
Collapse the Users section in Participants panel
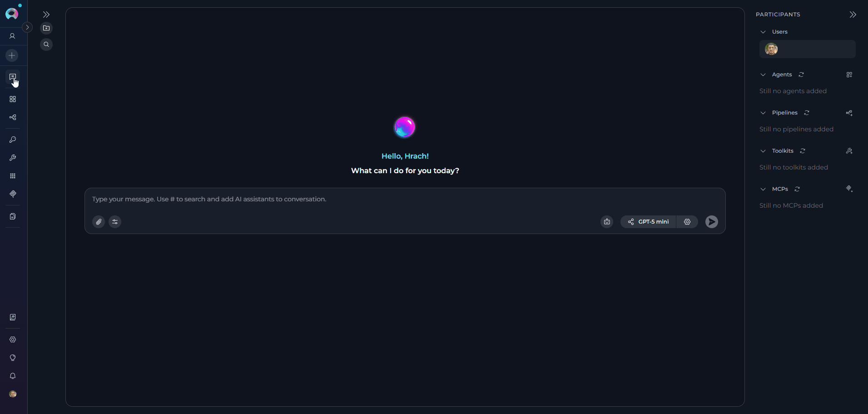tap(763, 32)
